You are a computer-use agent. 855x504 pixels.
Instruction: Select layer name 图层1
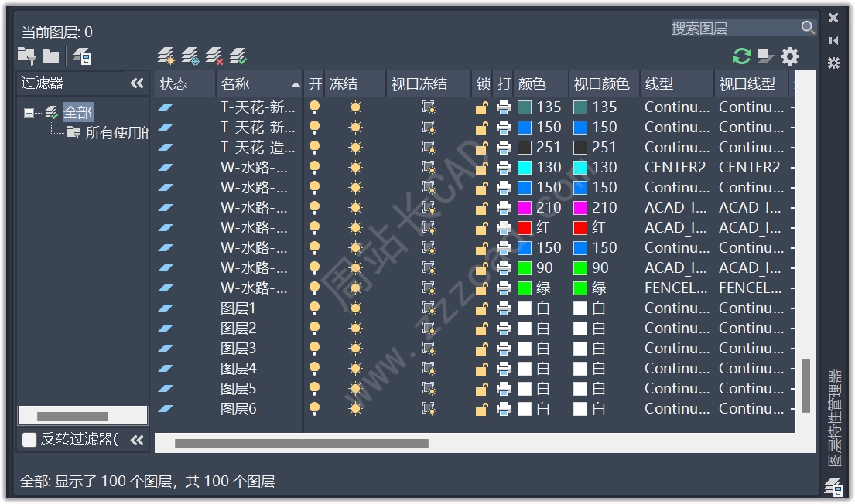coord(238,308)
